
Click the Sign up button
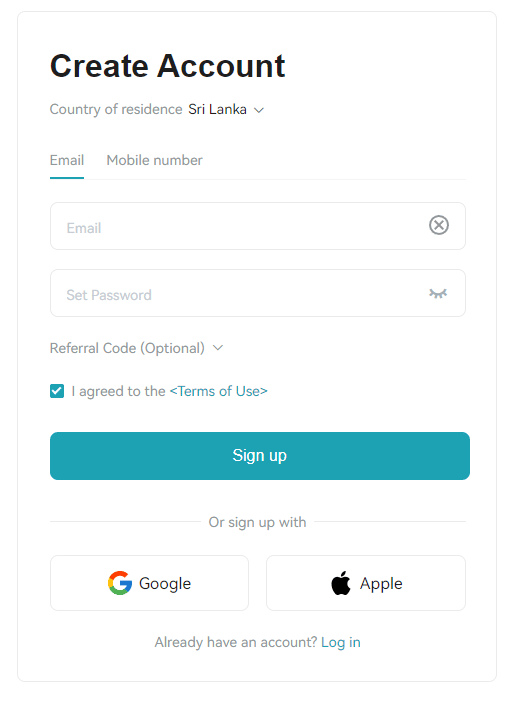coord(260,456)
